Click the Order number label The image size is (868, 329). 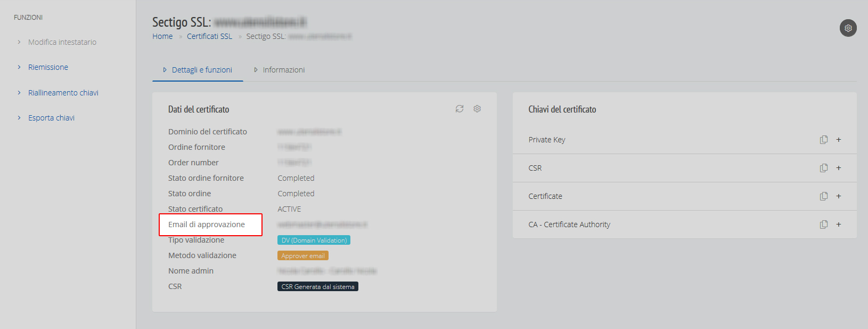[193, 163]
